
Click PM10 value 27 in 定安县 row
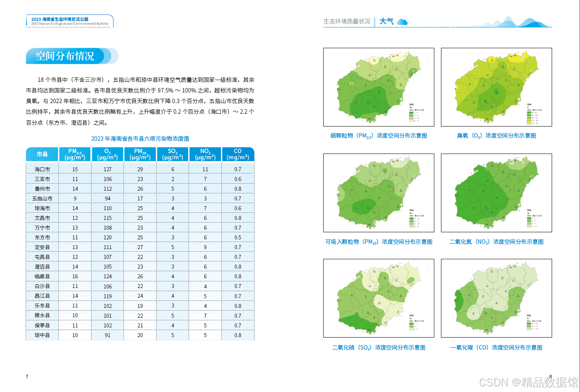[140, 247]
